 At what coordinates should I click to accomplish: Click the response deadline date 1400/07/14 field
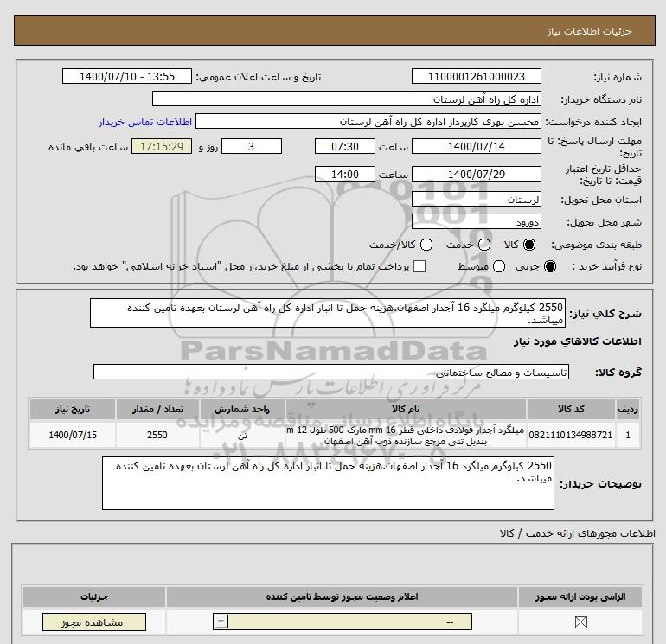pos(476,146)
